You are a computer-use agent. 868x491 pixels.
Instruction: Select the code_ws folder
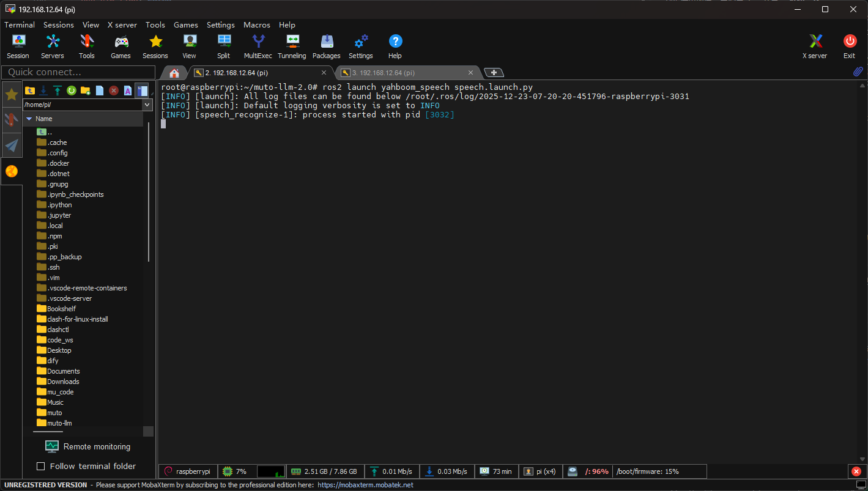click(x=60, y=340)
